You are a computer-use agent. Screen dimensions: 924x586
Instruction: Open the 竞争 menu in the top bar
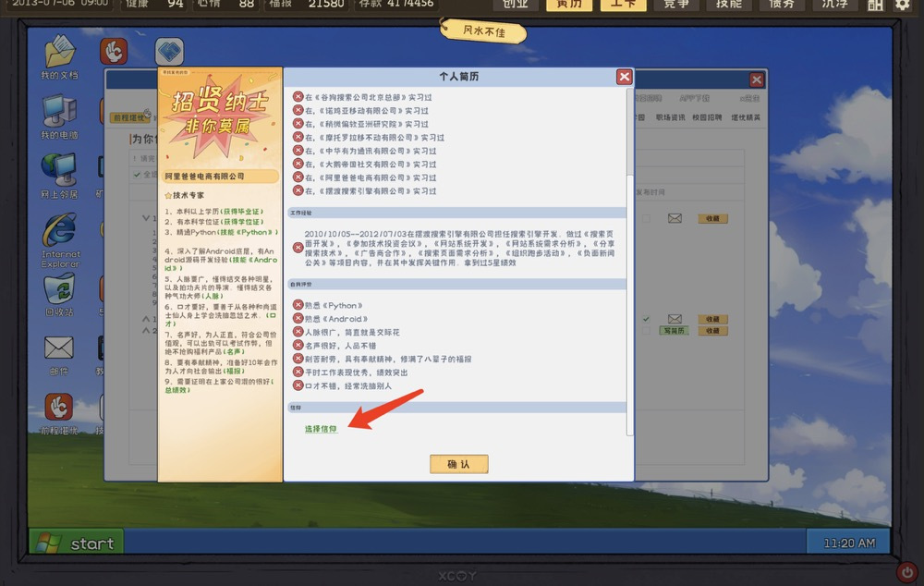tap(676, 5)
